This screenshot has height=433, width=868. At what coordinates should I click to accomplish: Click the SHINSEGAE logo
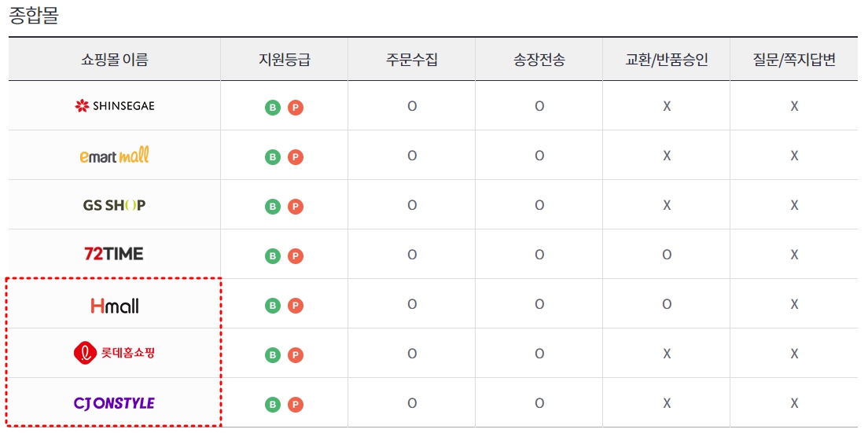point(115,105)
